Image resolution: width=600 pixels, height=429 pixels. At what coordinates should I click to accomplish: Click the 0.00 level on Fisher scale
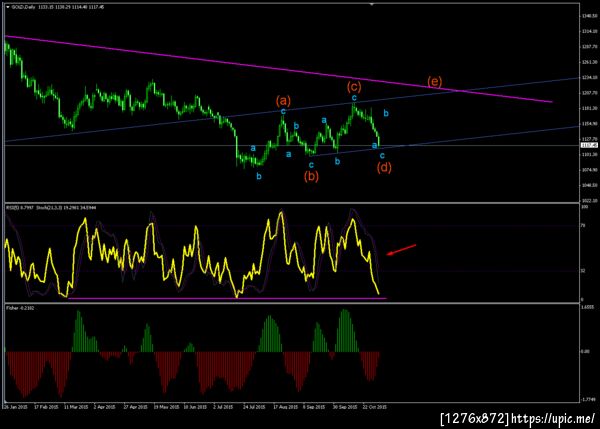coord(585,351)
